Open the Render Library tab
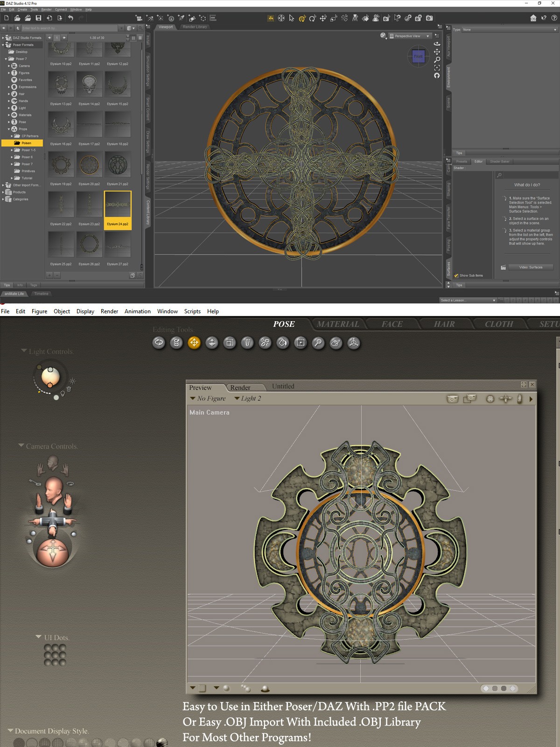Viewport: 560px width, 747px height. 195,27
